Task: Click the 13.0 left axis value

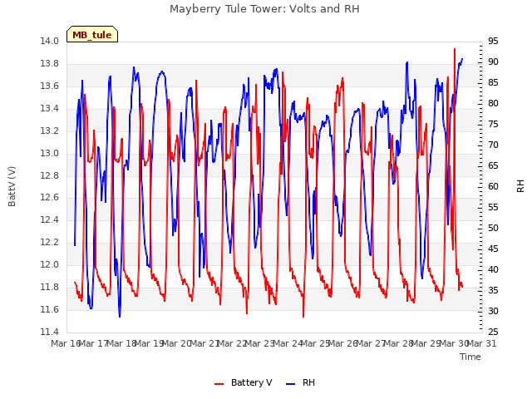Action: tap(49, 153)
